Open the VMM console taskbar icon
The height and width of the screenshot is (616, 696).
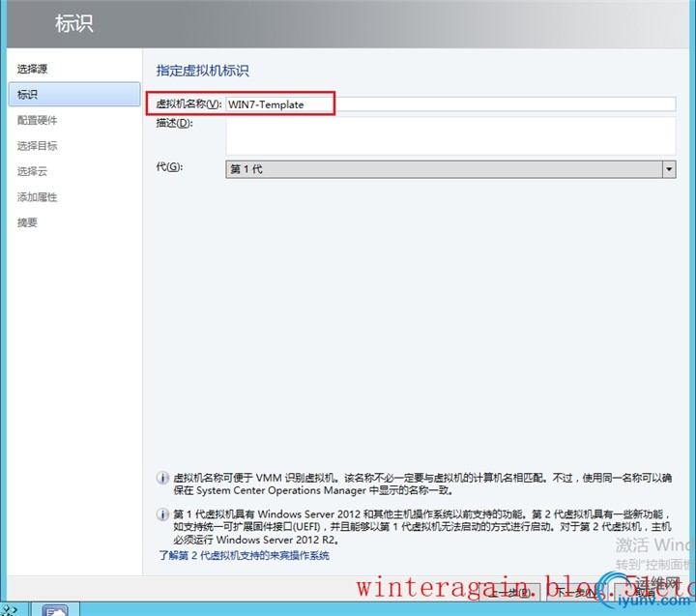point(55,610)
